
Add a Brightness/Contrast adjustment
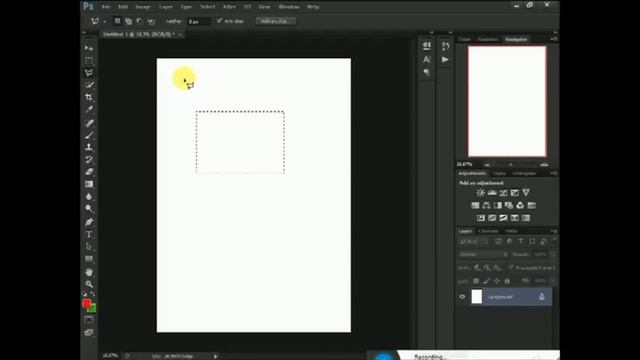(x=480, y=192)
